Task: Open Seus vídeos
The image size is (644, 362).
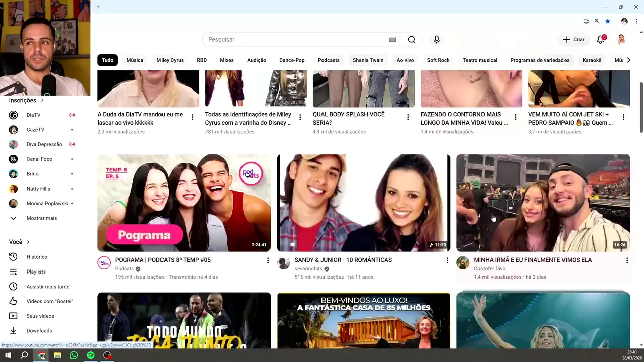Action: pos(43,316)
